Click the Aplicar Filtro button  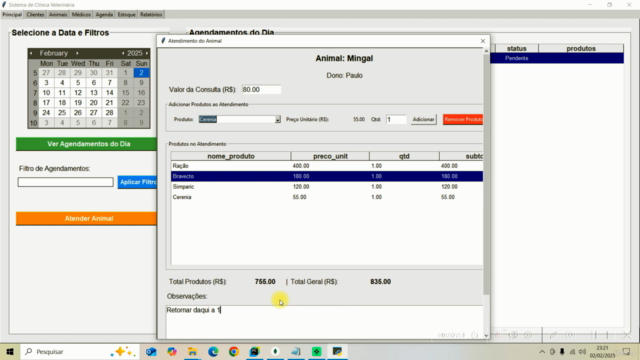tap(138, 182)
